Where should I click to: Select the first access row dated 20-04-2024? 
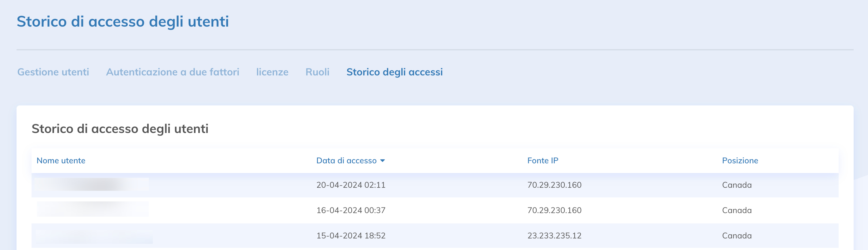[351, 185]
